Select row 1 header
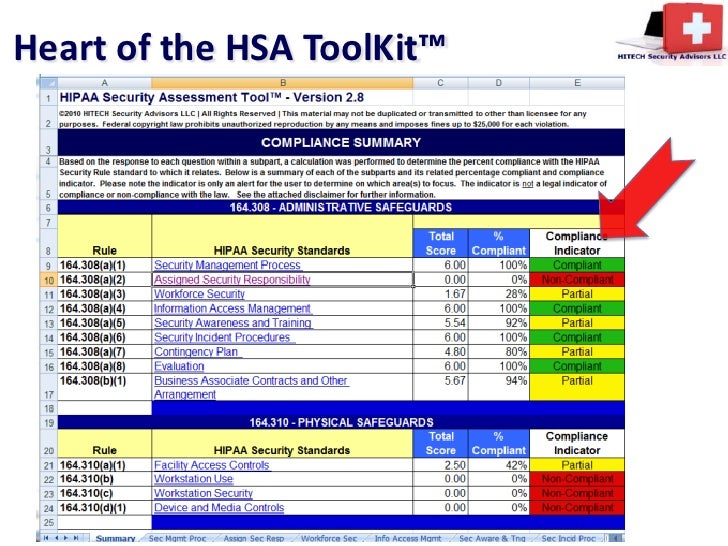This screenshot has height=546, width=728. 48,98
